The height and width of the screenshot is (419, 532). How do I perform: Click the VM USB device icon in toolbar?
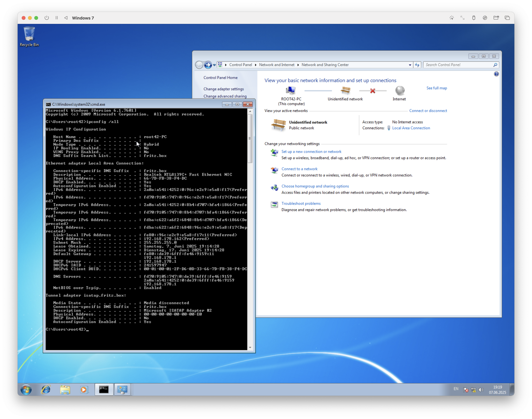[474, 18]
